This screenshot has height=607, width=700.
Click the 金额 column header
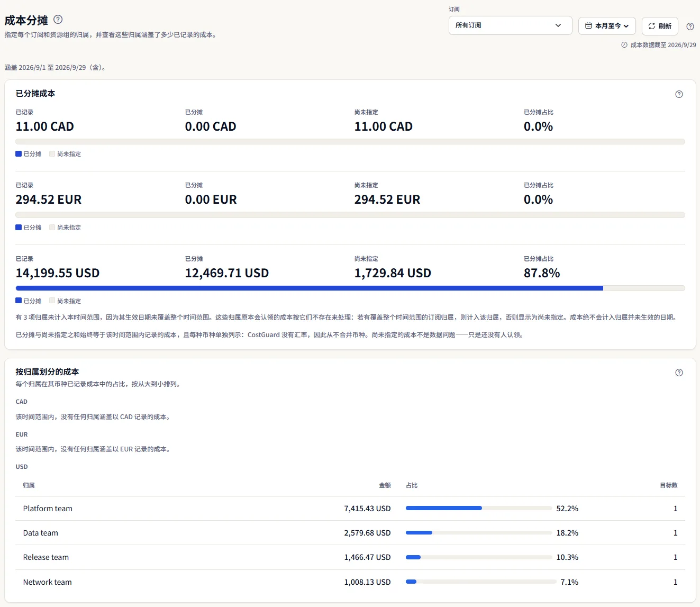(x=385, y=485)
